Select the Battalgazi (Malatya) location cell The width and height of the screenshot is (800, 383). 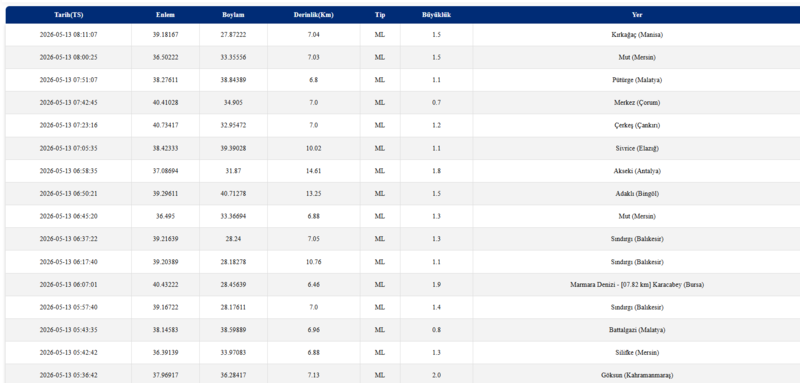coord(637,330)
